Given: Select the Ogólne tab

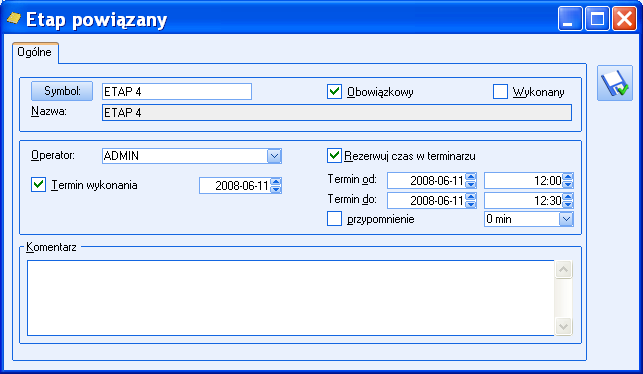Looking at the screenshot, I should [x=35, y=52].
